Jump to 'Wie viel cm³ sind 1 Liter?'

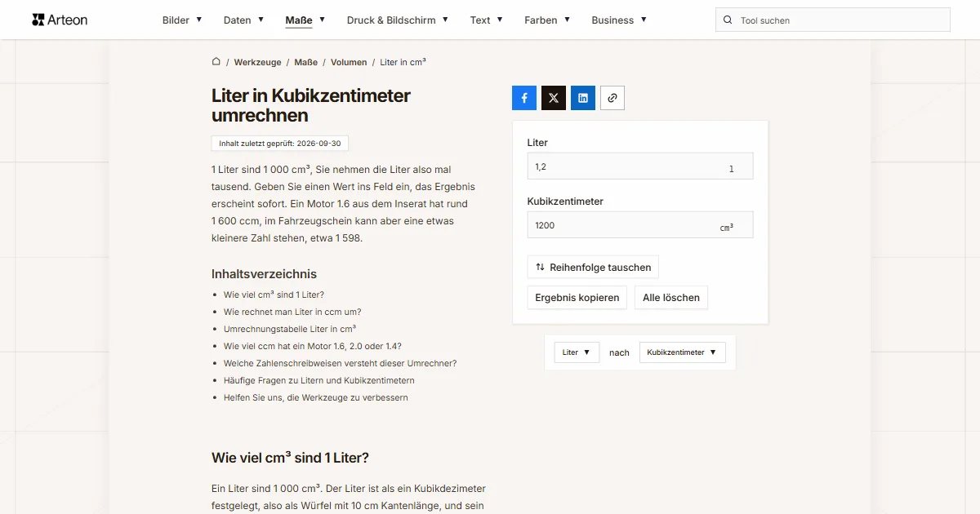(274, 295)
